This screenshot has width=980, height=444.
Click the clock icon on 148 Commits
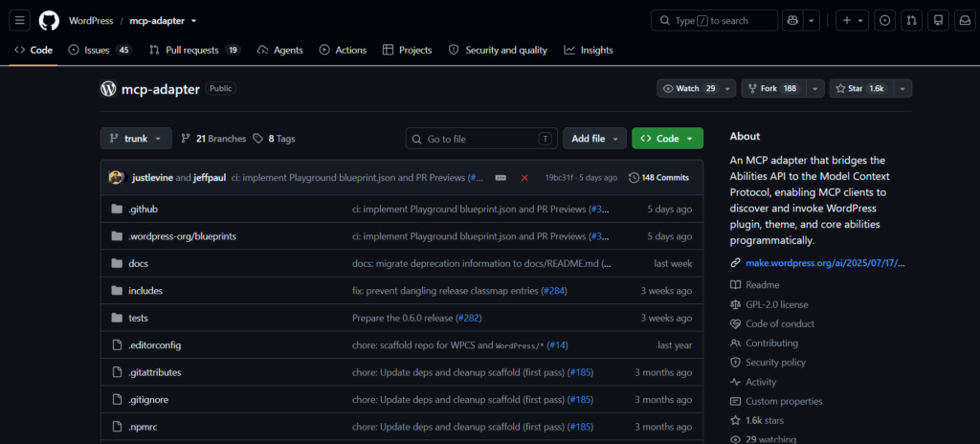coord(634,178)
